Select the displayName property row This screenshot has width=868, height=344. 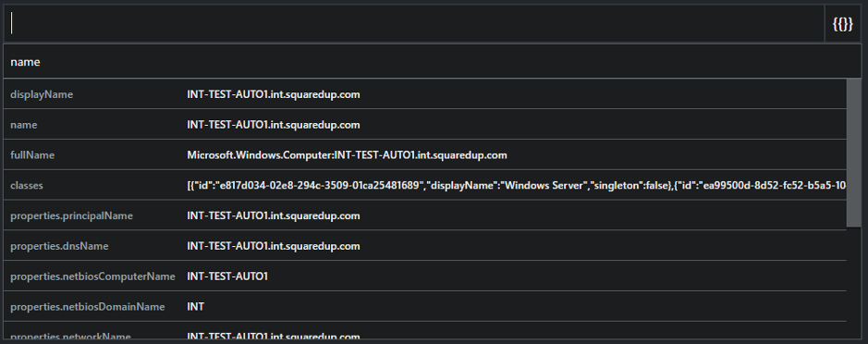click(x=424, y=94)
